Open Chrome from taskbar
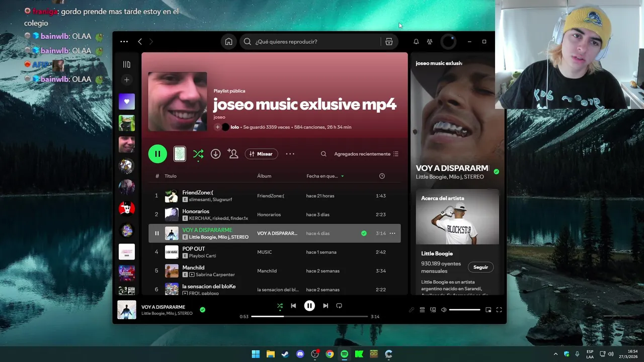This screenshot has width=644, height=362. coord(330,354)
